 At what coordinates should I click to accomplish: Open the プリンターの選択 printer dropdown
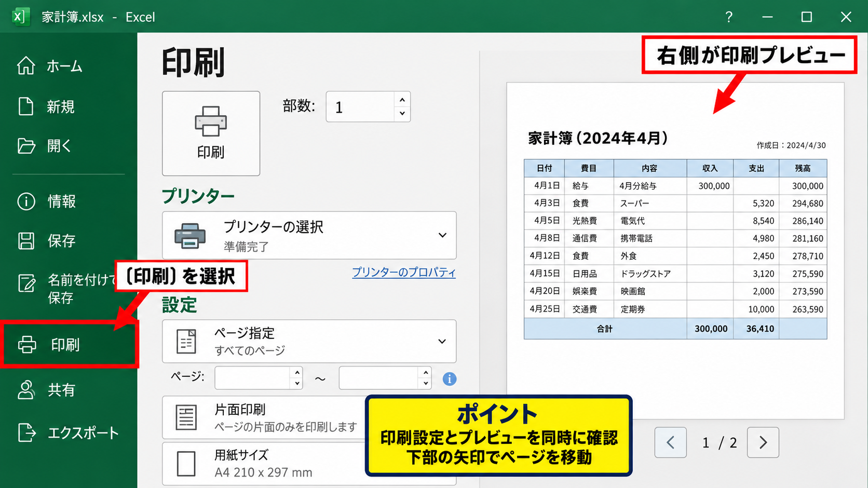[x=309, y=235]
